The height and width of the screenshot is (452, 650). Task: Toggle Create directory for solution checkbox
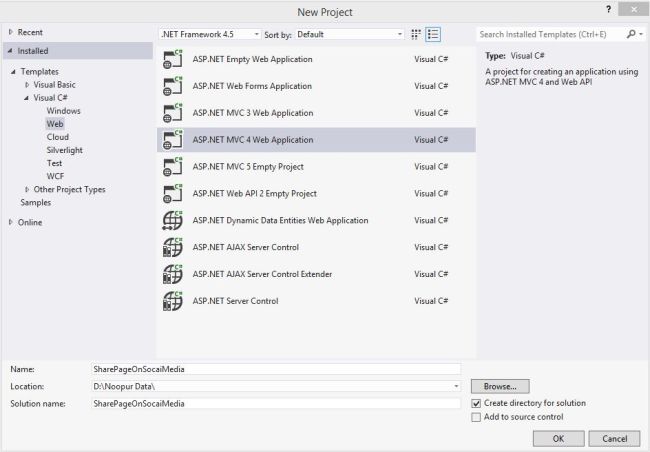coord(476,403)
